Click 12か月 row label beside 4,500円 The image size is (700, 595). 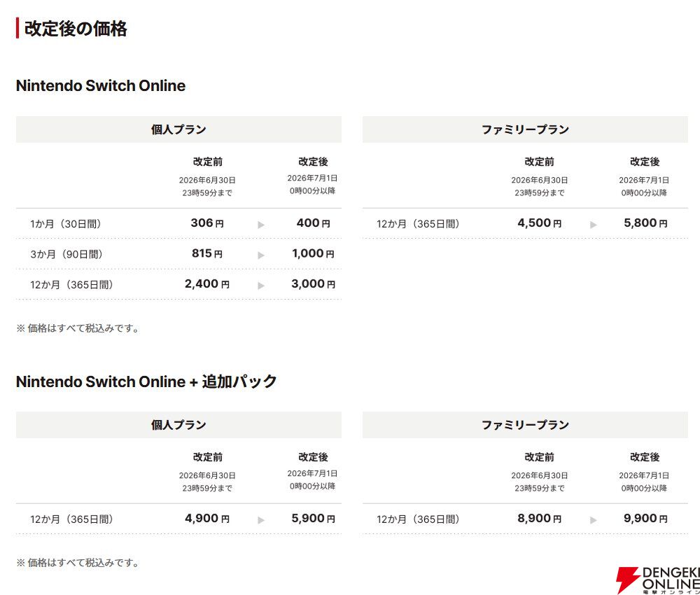(418, 223)
